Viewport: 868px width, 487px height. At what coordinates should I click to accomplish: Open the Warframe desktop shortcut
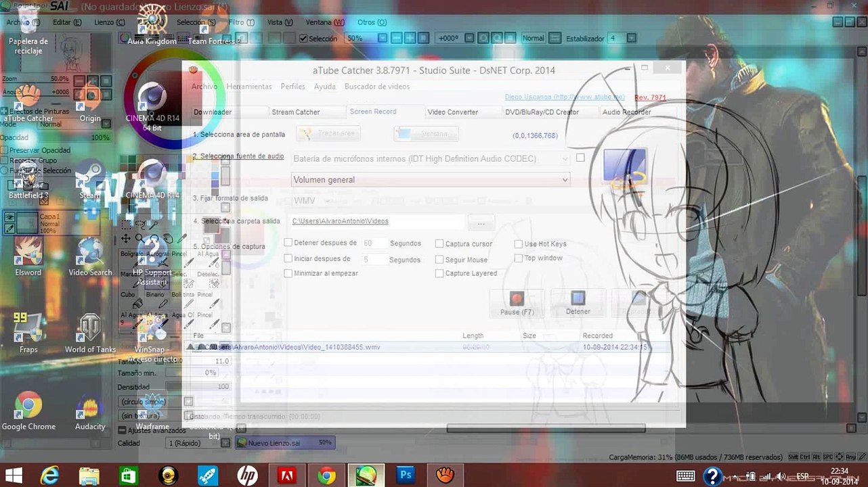(152, 411)
